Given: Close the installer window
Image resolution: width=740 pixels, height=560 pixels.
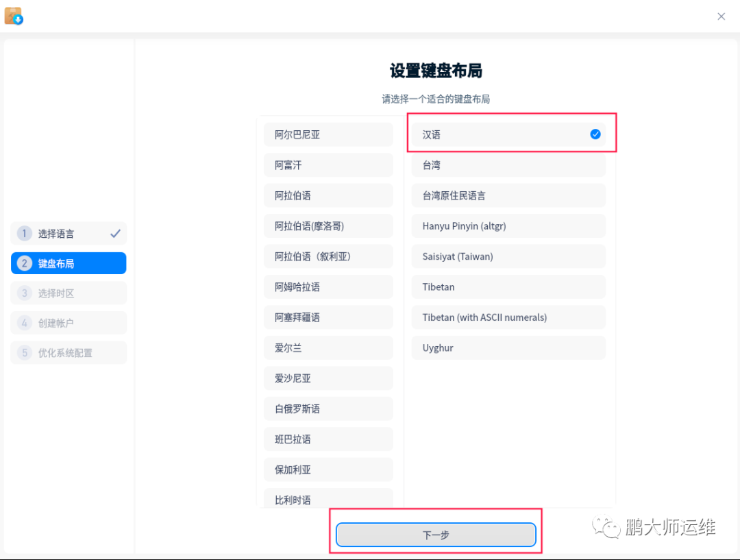Looking at the screenshot, I should [721, 16].
